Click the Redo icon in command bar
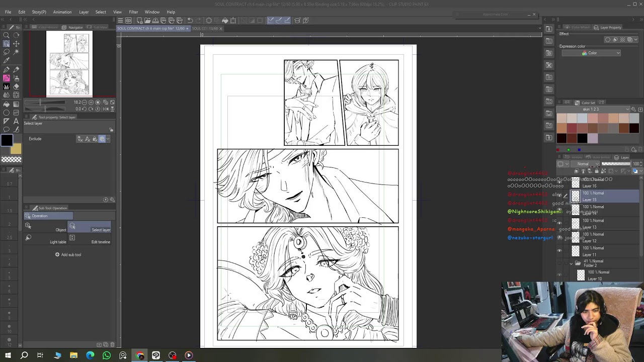This screenshot has height=362, width=644. 198,21
